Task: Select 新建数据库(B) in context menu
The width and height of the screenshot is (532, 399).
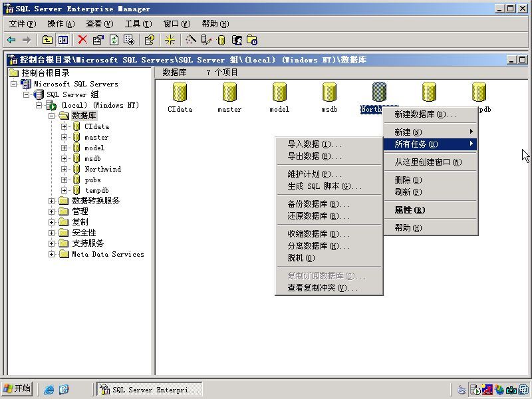Action: [x=430, y=114]
